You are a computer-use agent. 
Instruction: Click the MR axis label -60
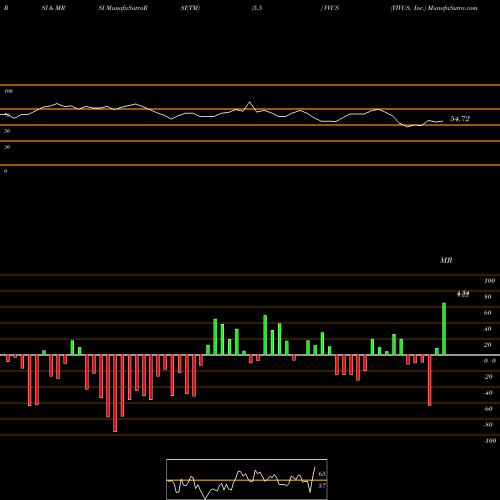tap(488, 409)
